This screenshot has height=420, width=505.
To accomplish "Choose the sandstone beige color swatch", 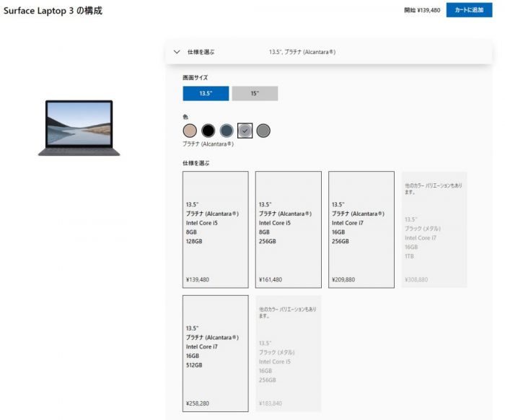I will coord(190,131).
